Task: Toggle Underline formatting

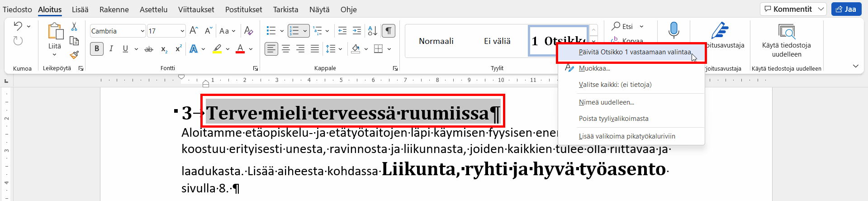Action: click(125, 49)
